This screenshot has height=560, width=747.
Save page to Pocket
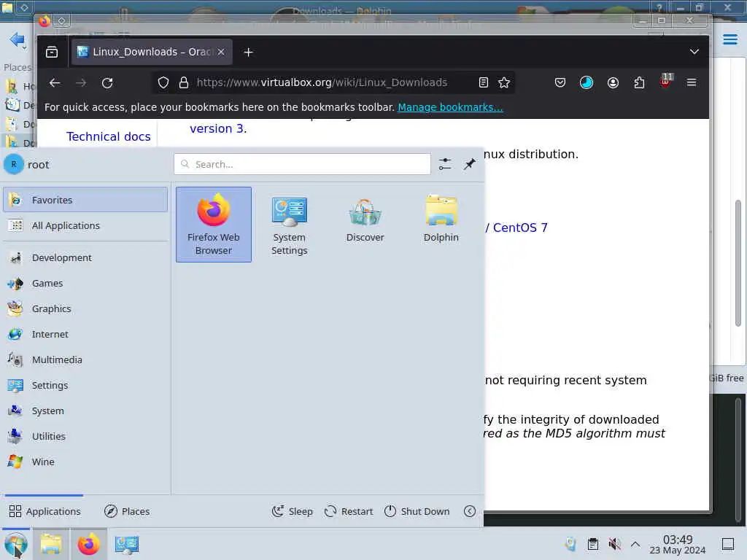(x=560, y=82)
